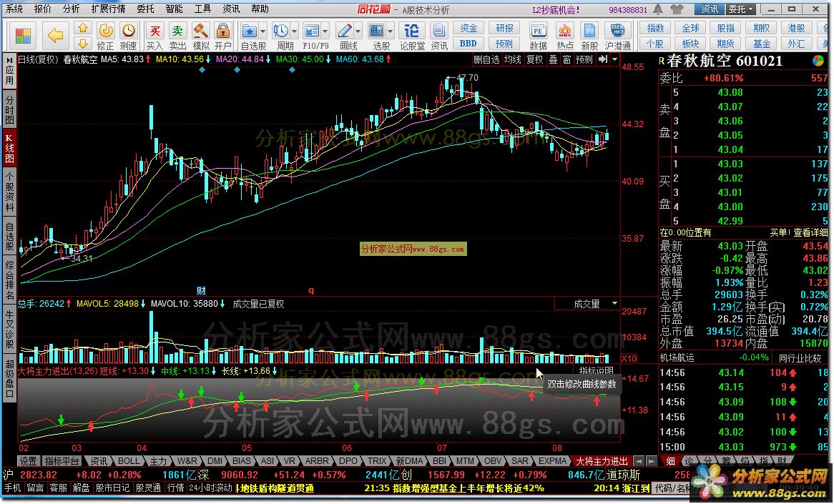Open the 分析 menu
This screenshot has width=834, height=504.
tap(71, 9)
